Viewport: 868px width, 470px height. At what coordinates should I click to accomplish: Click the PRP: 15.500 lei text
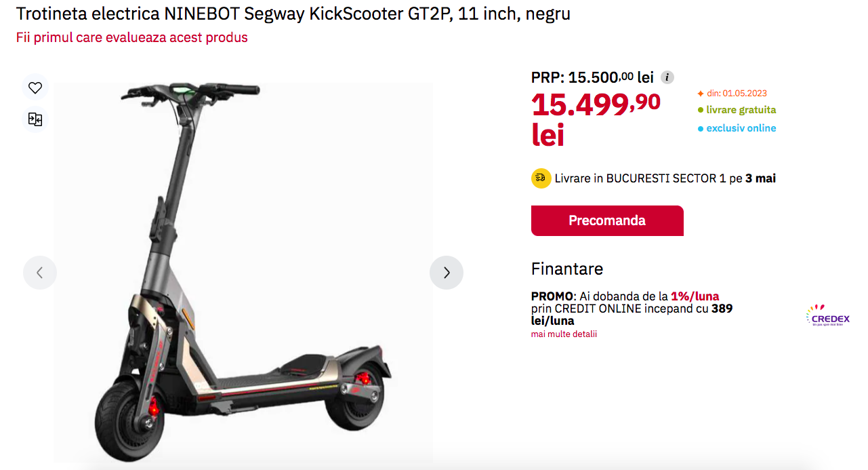(592, 77)
